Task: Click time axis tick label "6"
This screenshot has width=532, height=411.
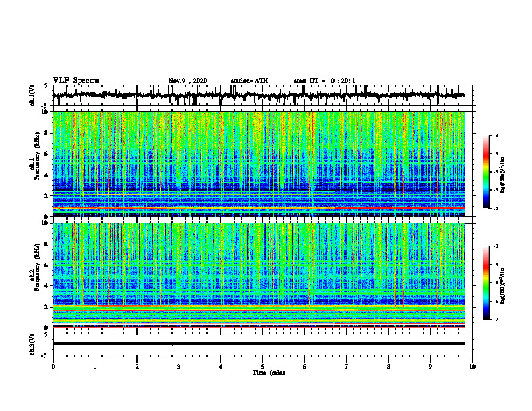Action: coord(305,367)
